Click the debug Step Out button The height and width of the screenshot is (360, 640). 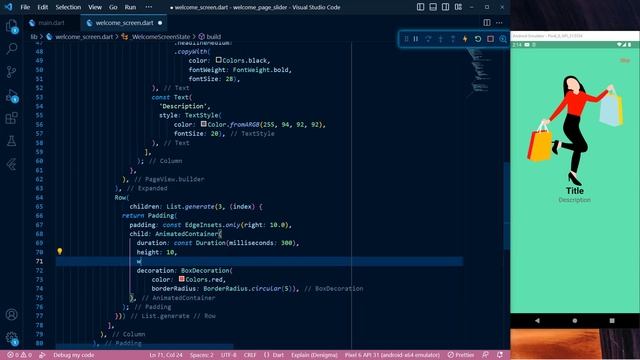pyautogui.click(x=453, y=39)
